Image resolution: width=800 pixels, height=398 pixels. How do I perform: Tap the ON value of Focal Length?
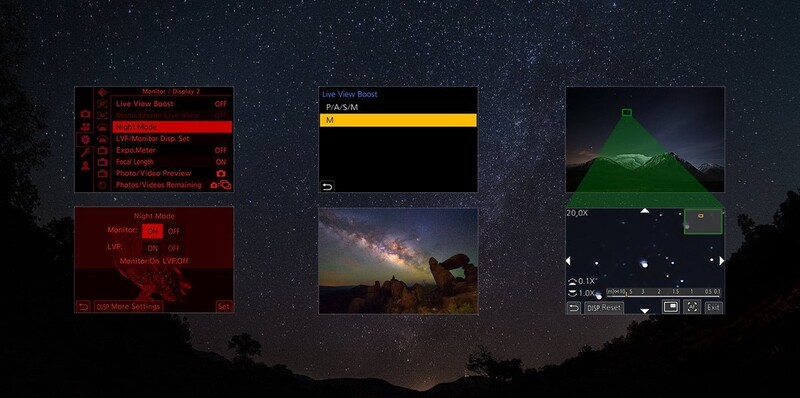221,162
